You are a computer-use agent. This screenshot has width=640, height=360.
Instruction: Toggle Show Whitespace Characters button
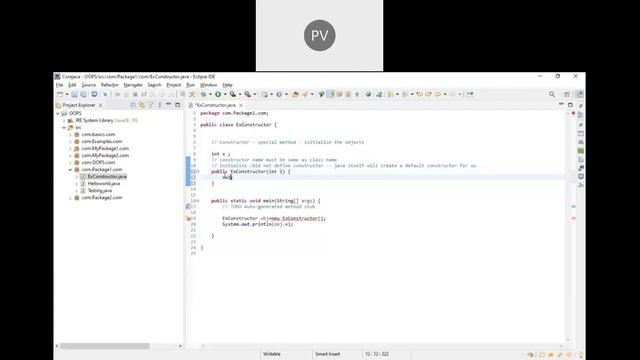356,94
